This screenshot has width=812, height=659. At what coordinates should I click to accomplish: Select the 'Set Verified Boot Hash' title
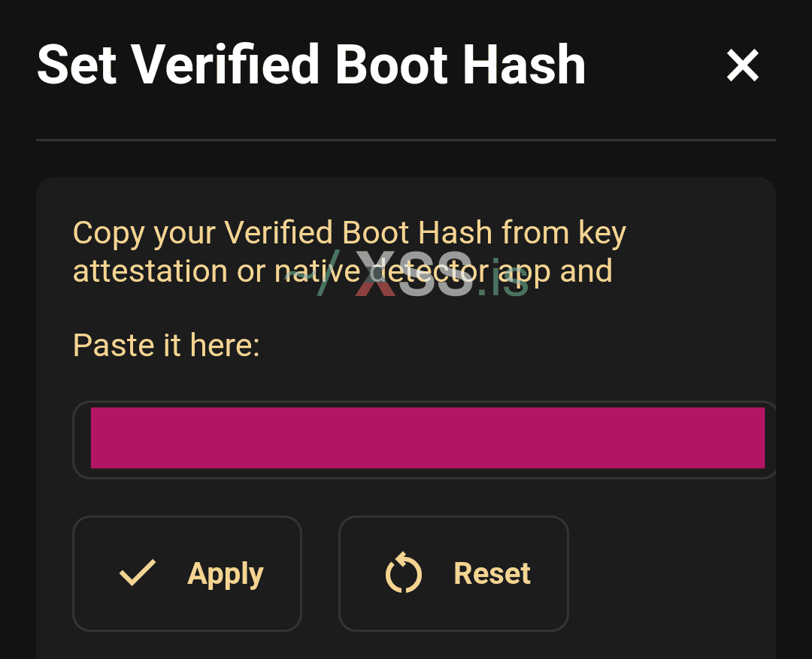tap(311, 65)
